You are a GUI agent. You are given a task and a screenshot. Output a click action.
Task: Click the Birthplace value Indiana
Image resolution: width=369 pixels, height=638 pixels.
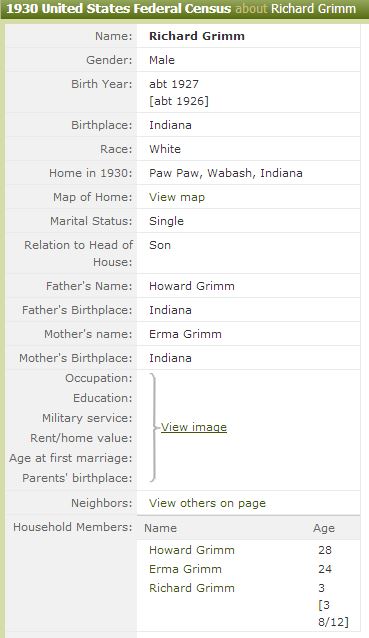[x=170, y=125]
